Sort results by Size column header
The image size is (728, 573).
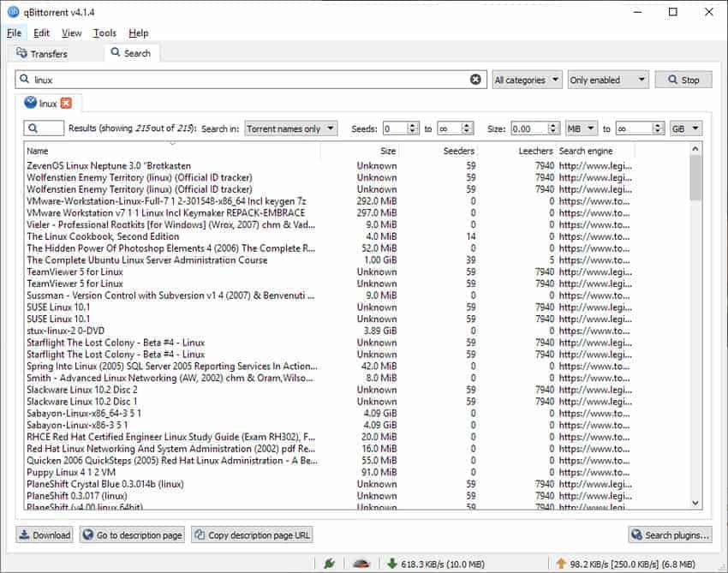tap(361, 151)
